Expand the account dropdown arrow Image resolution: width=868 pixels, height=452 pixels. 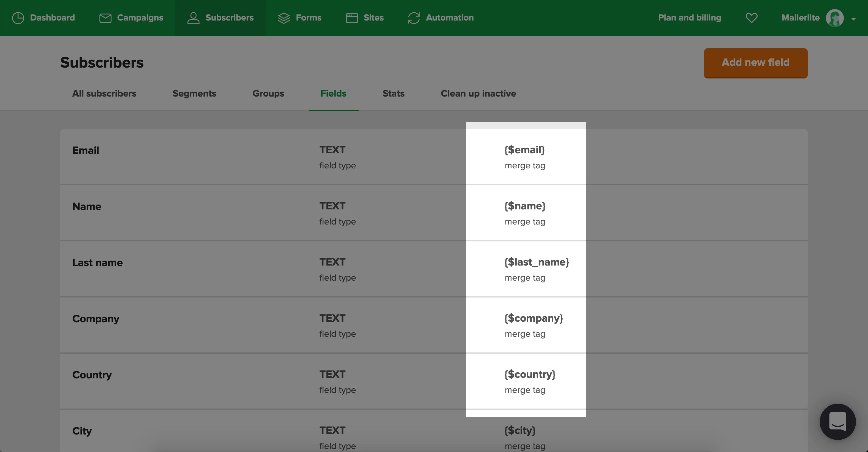click(x=853, y=19)
